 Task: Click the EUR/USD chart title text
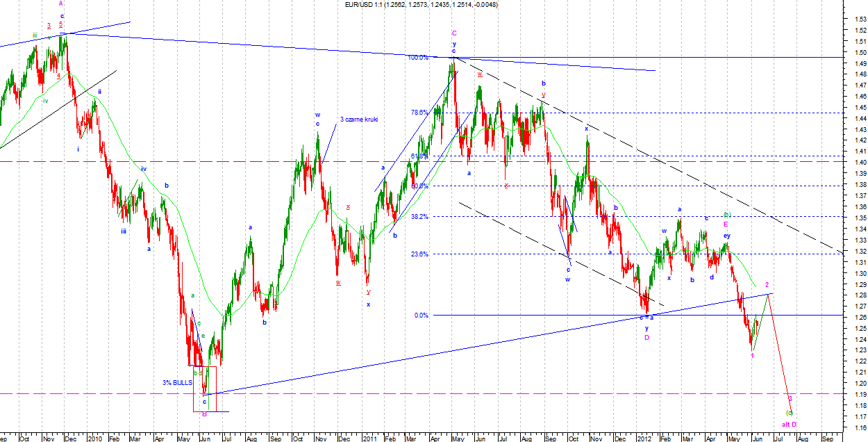[422, 5]
